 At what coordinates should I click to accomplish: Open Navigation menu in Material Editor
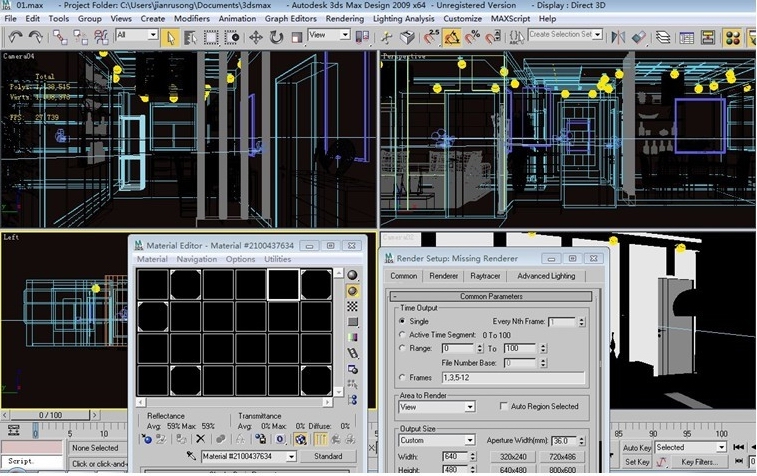pos(196,259)
